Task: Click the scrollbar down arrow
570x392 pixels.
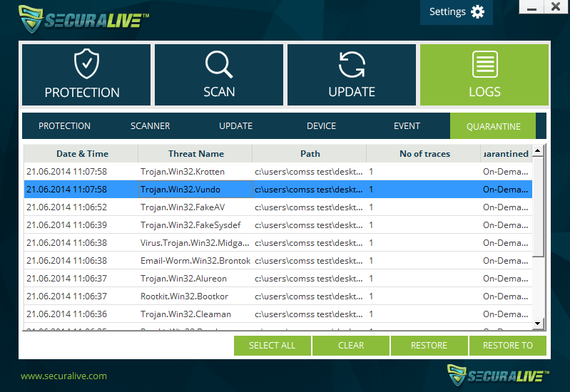Action: click(x=538, y=324)
